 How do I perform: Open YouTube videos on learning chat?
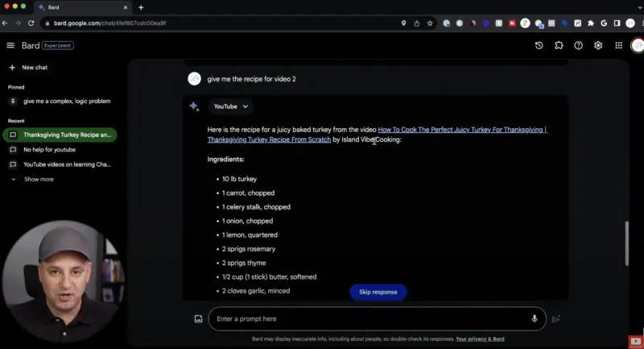pos(66,164)
